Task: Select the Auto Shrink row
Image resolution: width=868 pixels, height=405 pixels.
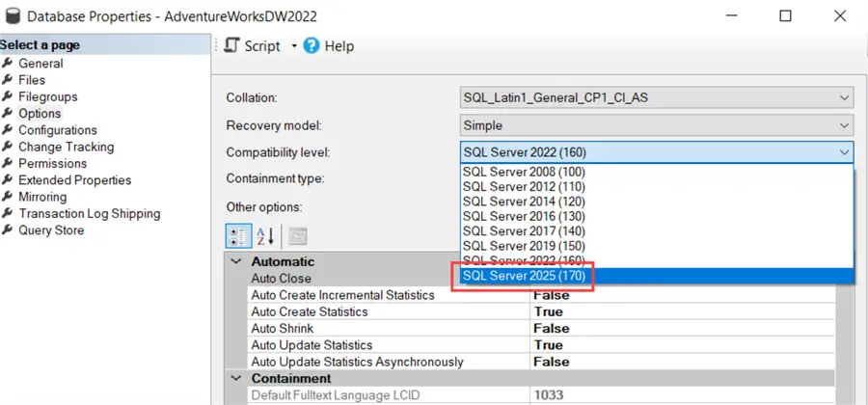Action: [541, 328]
